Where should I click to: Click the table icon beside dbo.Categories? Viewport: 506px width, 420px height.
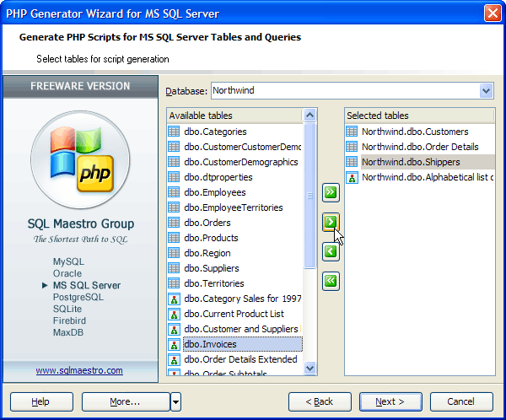tap(174, 132)
